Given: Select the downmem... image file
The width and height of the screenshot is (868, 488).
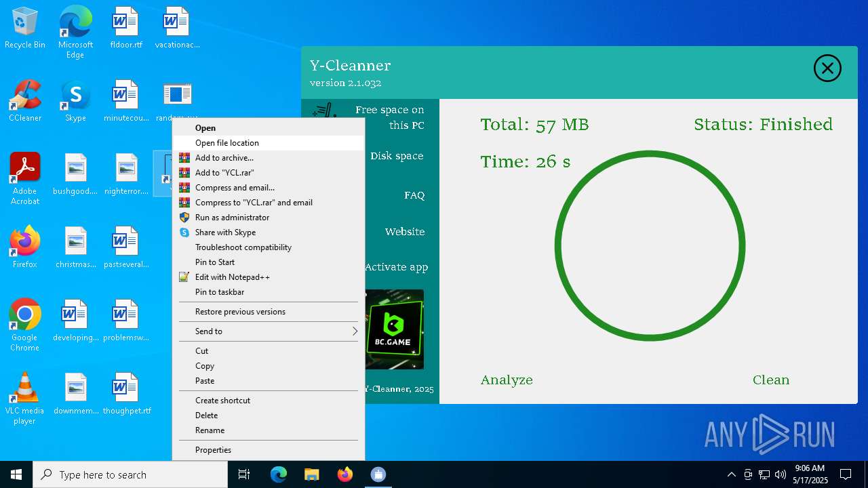Looking at the screenshot, I should coord(75,394).
